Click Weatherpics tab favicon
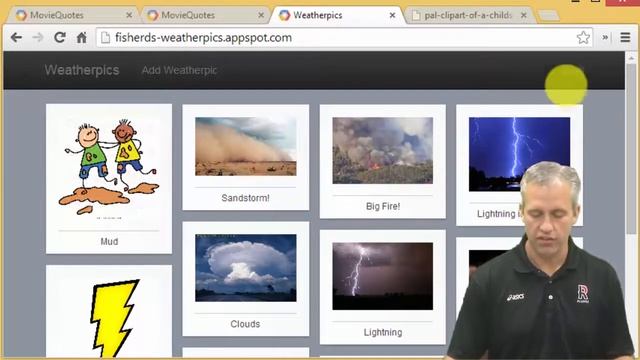 click(284, 15)
